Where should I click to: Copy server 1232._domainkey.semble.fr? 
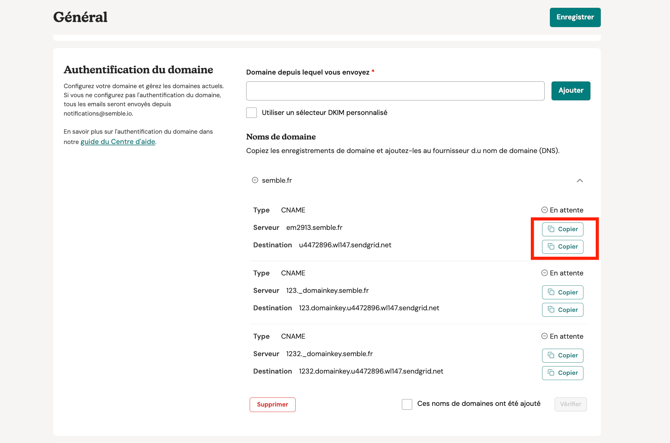562,355
